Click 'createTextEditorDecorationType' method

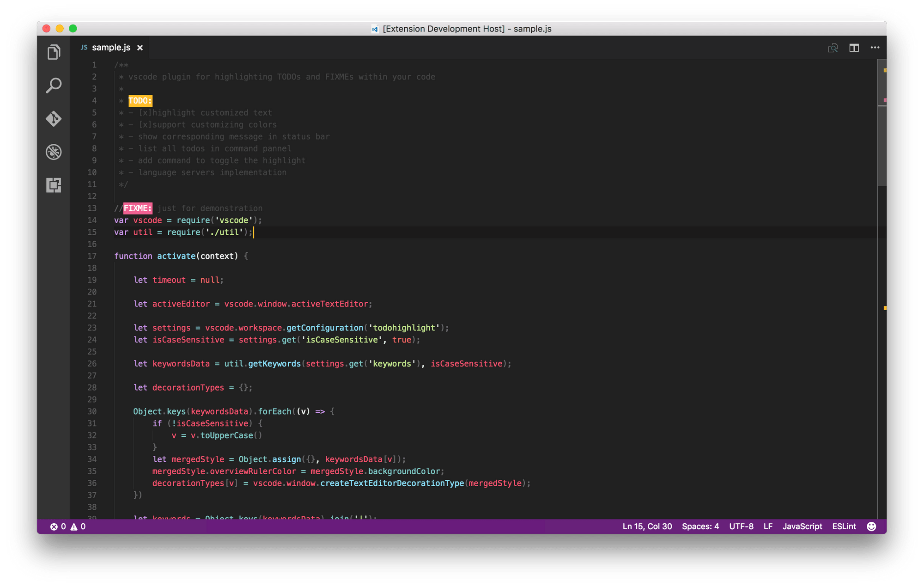pyautogui.click(x=392, y=483)
